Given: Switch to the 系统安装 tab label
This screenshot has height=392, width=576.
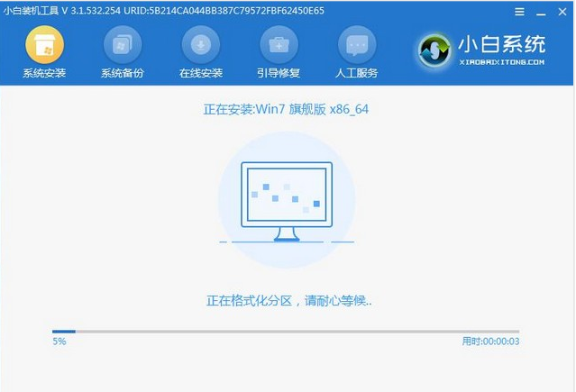Looking at the screenshot, I should point(44,73).
